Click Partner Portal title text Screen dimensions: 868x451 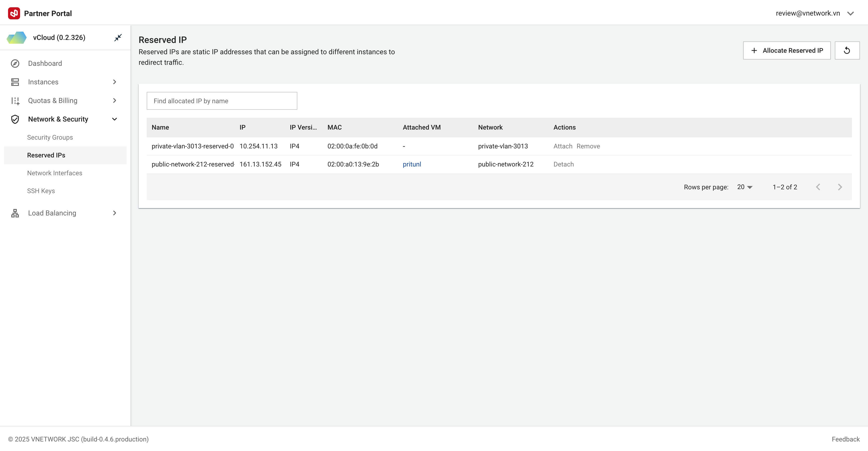[48, 14]
